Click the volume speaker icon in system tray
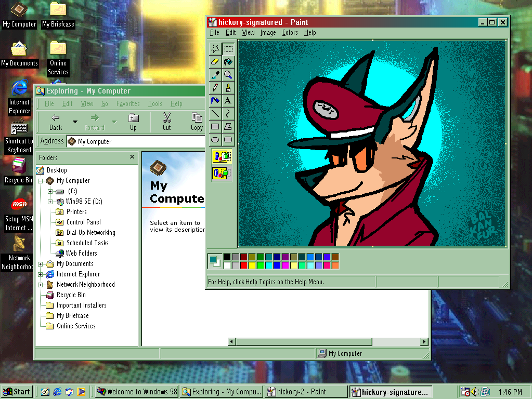 [474, 392]
